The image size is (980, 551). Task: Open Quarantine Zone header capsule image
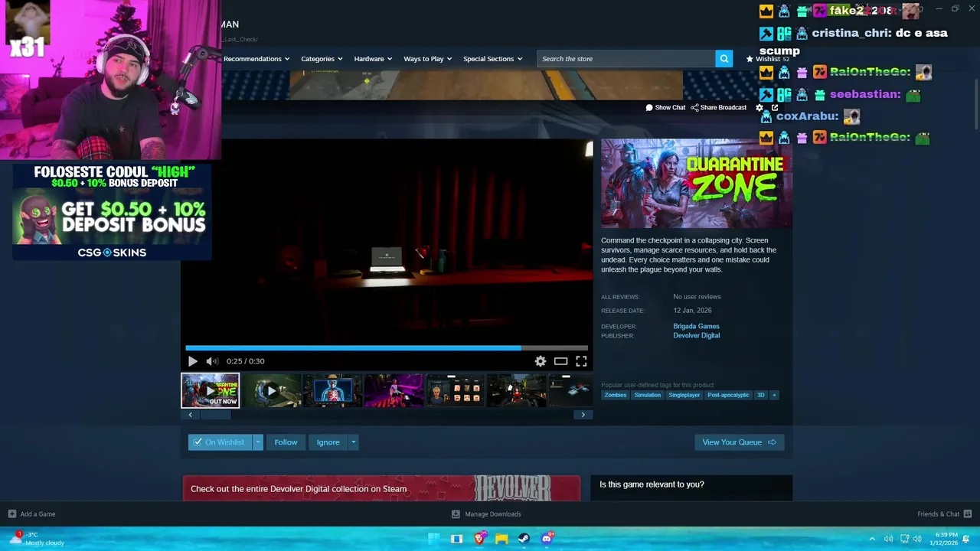click(x=697, y=184)
